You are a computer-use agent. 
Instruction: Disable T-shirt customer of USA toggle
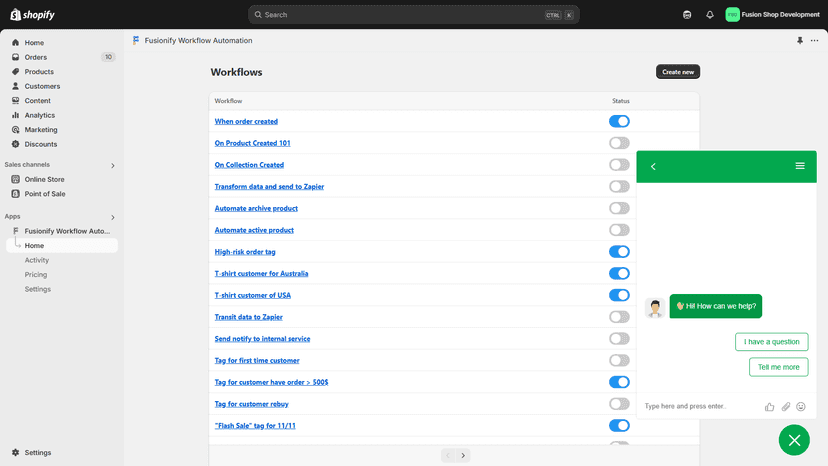[x=619, y=295]
